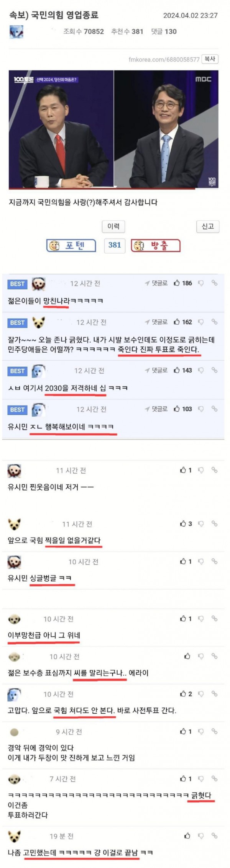This screenshot has width=230, height=868.
Task: Click avatar of the '경악 뒤에 경악이 있다' commenter
Action: (x=14, y=732)
